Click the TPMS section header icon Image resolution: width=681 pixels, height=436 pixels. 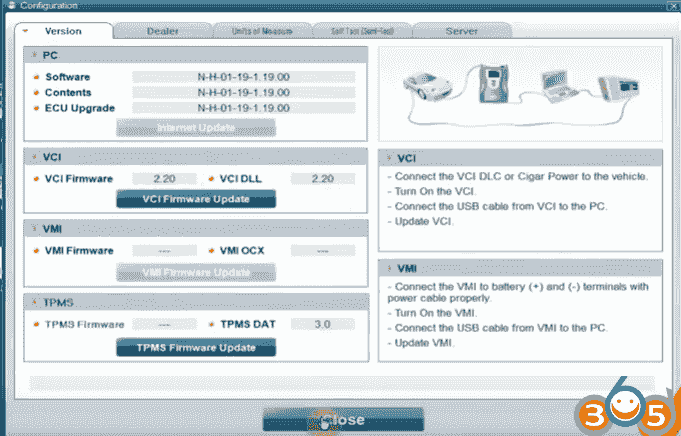[x=34, y=302]
